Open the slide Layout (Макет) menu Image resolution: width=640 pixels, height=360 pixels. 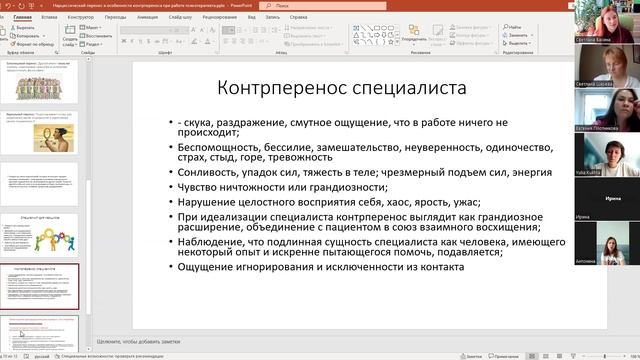coord(91,28)
